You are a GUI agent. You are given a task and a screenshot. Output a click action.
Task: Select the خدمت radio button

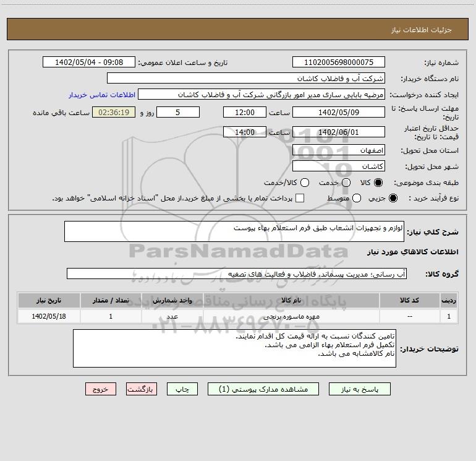[346, 183]
